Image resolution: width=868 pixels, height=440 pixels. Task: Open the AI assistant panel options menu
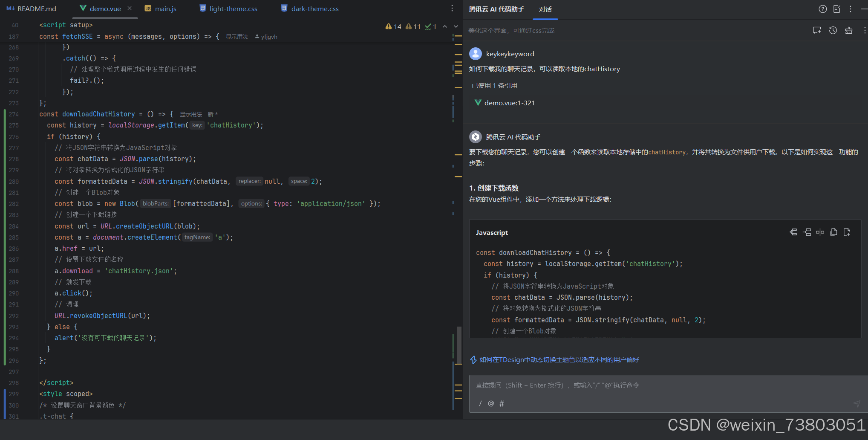point(851,9)
